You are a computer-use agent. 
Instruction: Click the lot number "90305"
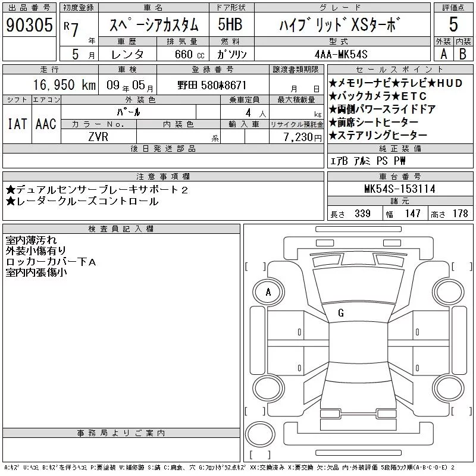[x=29, y=25]
